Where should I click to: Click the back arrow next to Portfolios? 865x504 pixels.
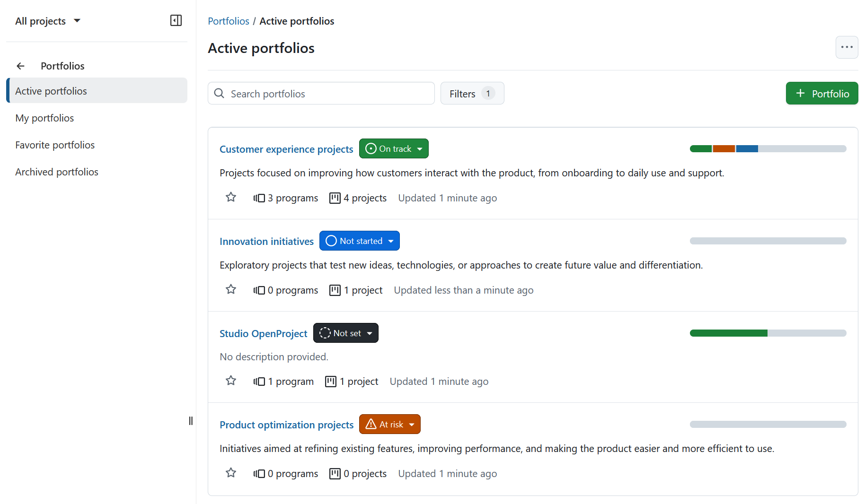click(x=20, y=66)
